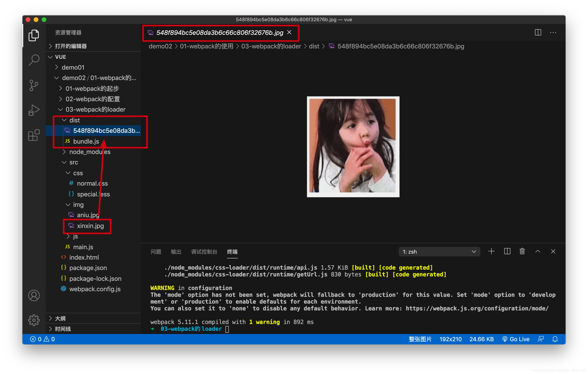Open the Accounts icon in activity bar
The image size is (588, 374).
[x=34, y=295]
